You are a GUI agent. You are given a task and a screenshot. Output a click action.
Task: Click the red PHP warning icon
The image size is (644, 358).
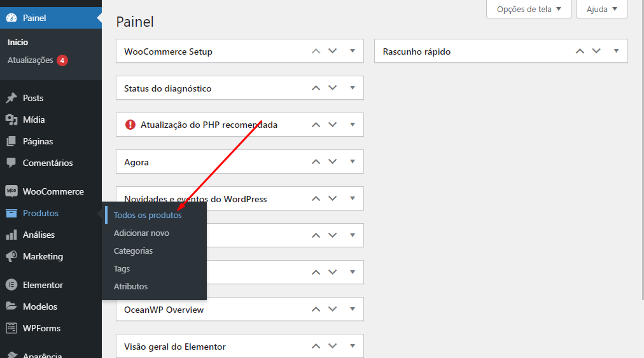[x=130, y=125]
